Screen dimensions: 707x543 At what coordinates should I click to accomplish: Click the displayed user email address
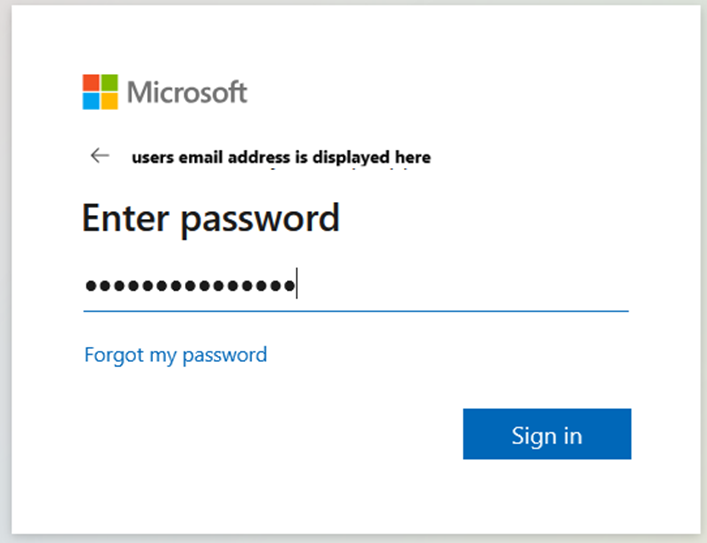tap(281, 157)
